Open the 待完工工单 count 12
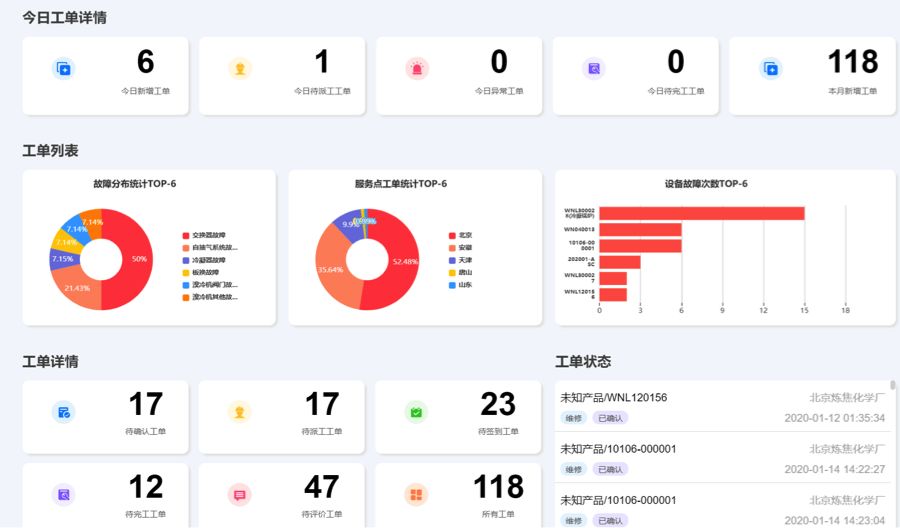Screen dimensions: 900x528 [145, 487]
